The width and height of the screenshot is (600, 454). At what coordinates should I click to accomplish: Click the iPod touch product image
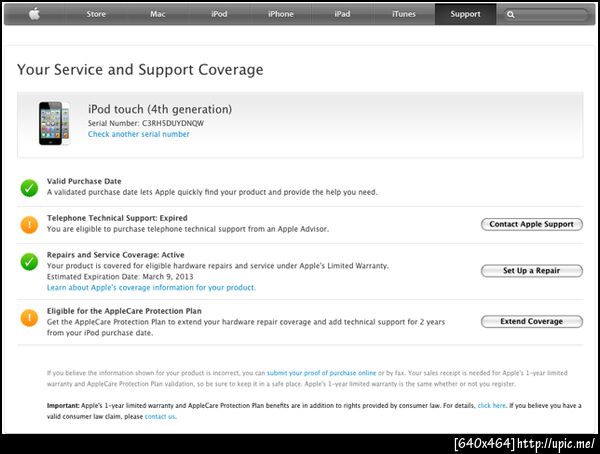54,123
